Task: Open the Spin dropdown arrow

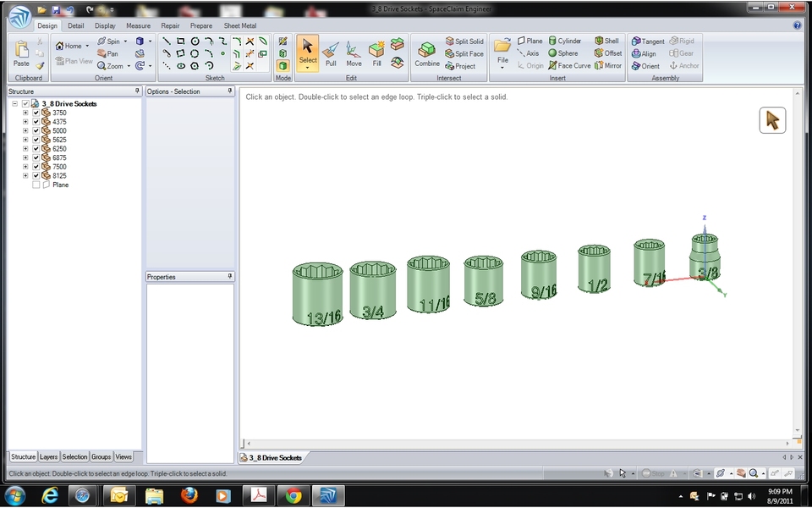Action: click(x=123, y=40)
